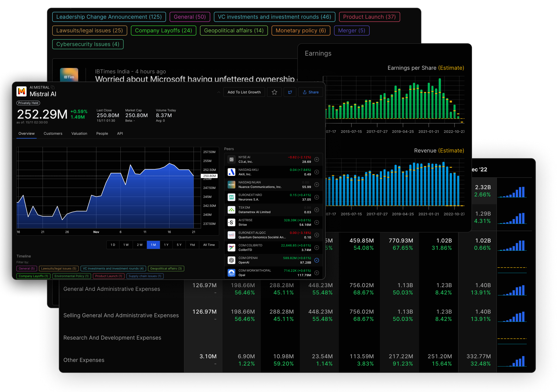The height and width of the screenshot is (392, 560).
Task: Filter timeline by Environmental Policy (1)
Action: click(x=72, y=276)
